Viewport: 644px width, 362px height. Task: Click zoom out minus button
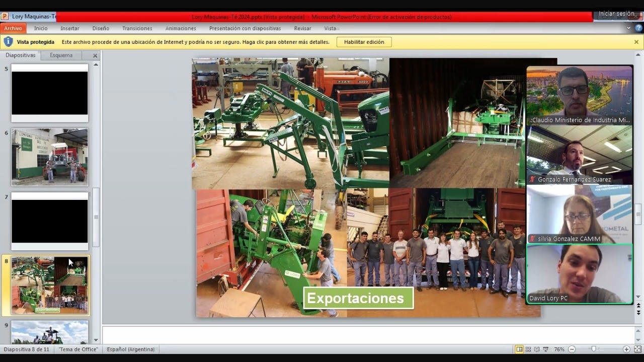572,349
